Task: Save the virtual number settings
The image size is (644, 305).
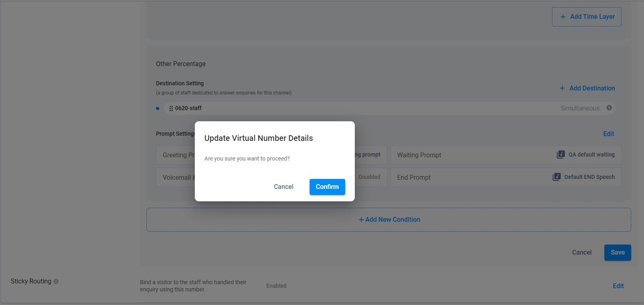Action: [x=617, y=253]
